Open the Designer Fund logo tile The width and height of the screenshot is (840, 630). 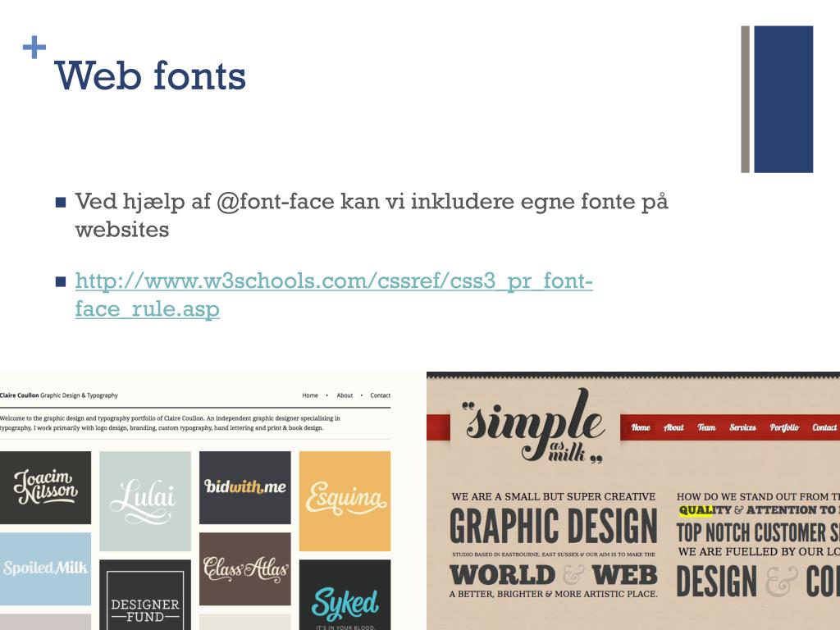(x=145, y=595)
